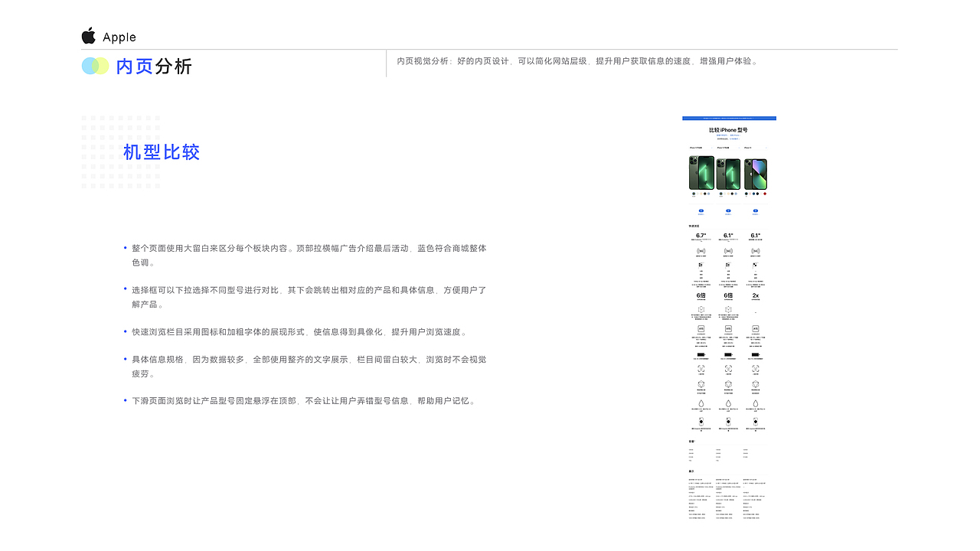
Task: Select the green color swatch under middle phone
Action: pos(720,194)
